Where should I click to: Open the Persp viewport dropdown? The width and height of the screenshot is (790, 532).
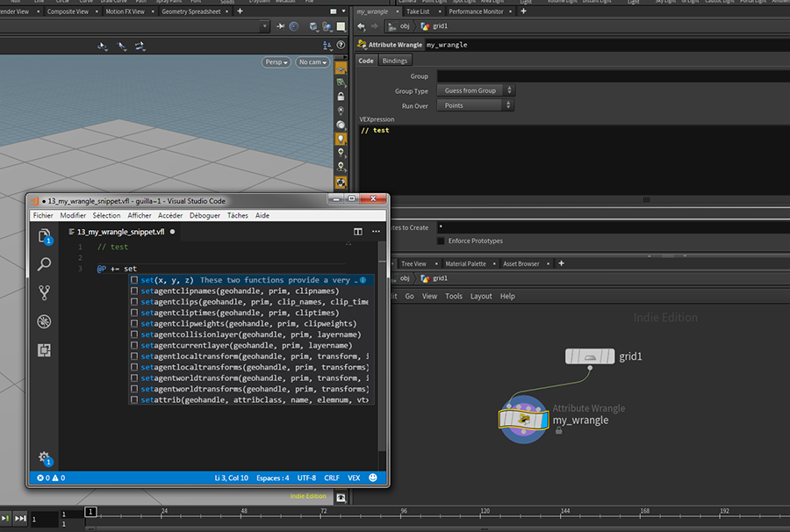click(276, 62)
